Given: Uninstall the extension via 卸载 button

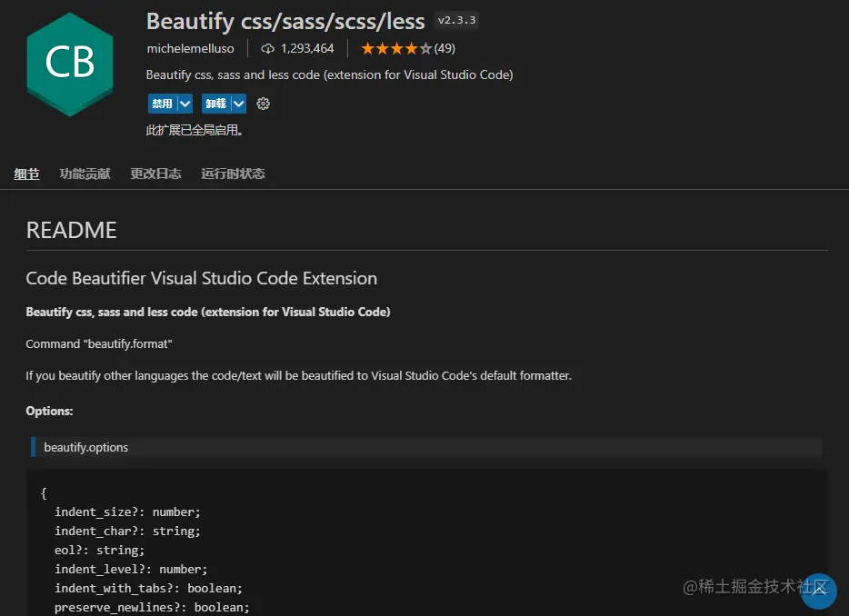Looking at the screenshot, I should tap(215, 104).
